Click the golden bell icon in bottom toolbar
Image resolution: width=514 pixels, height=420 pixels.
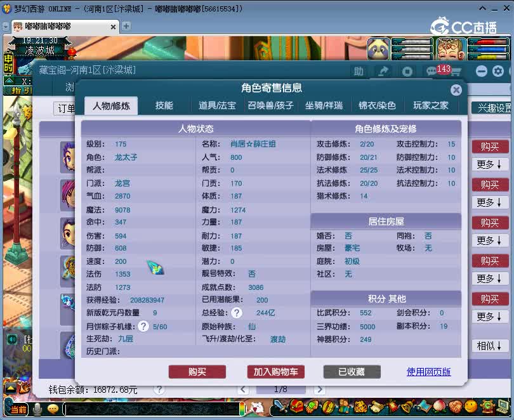tap(408, 407)
